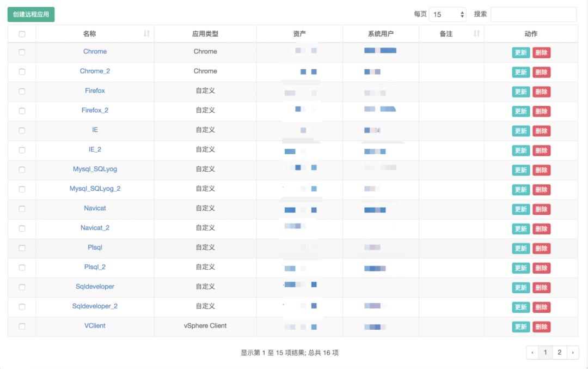Screen dimensions: 588x369
Task: Open the Mysql_SQLyog application link
Action: (x=95, y=170)
